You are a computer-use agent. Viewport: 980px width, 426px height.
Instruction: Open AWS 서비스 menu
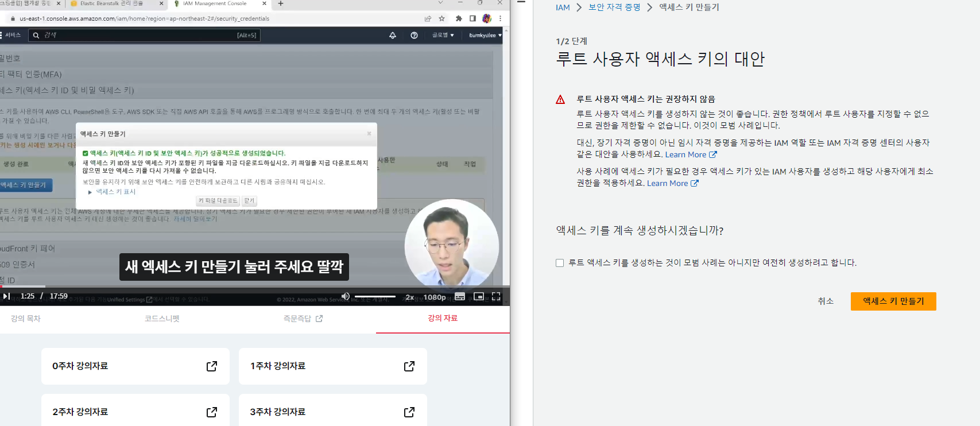coord(11,35)
